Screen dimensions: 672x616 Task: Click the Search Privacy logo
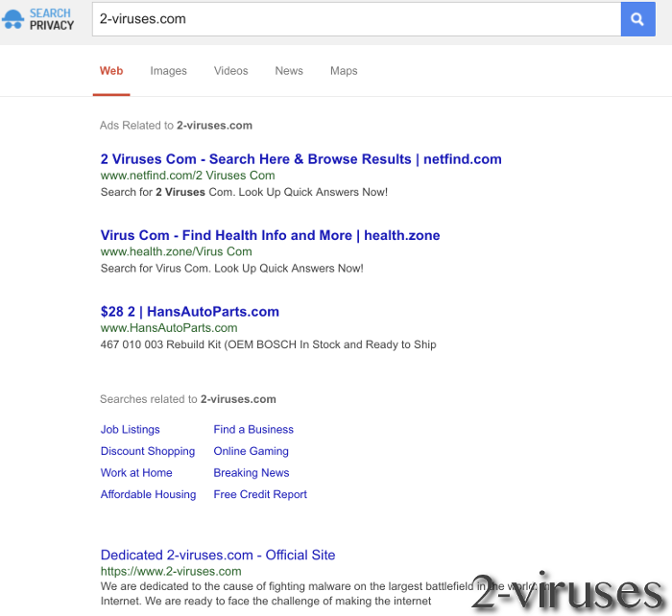pyautogui.click(x=37, y=19)
